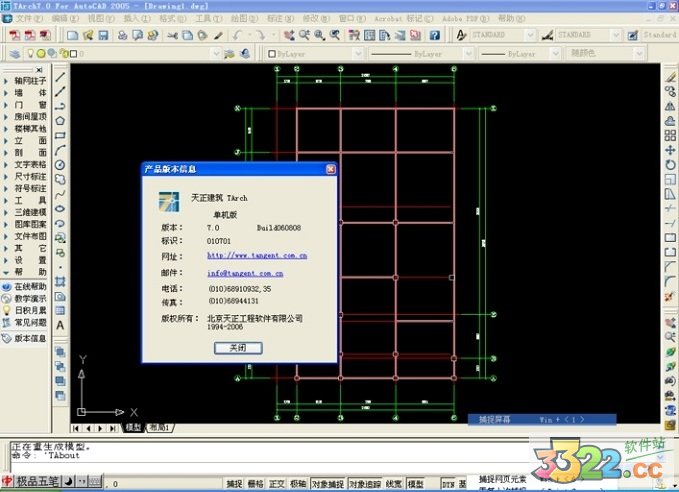Click the Help question mark icon
679x492 pixels.
tap(434, 35)
